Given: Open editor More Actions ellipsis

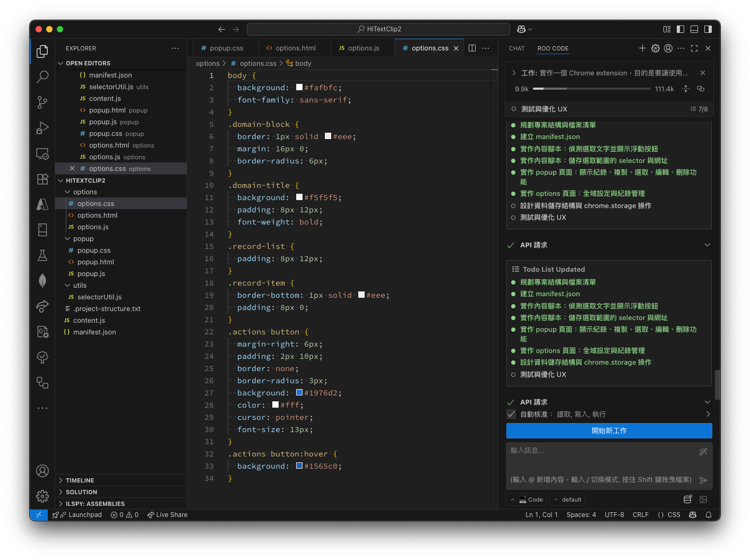Looking at the screenshot, I should click(486, 48).
